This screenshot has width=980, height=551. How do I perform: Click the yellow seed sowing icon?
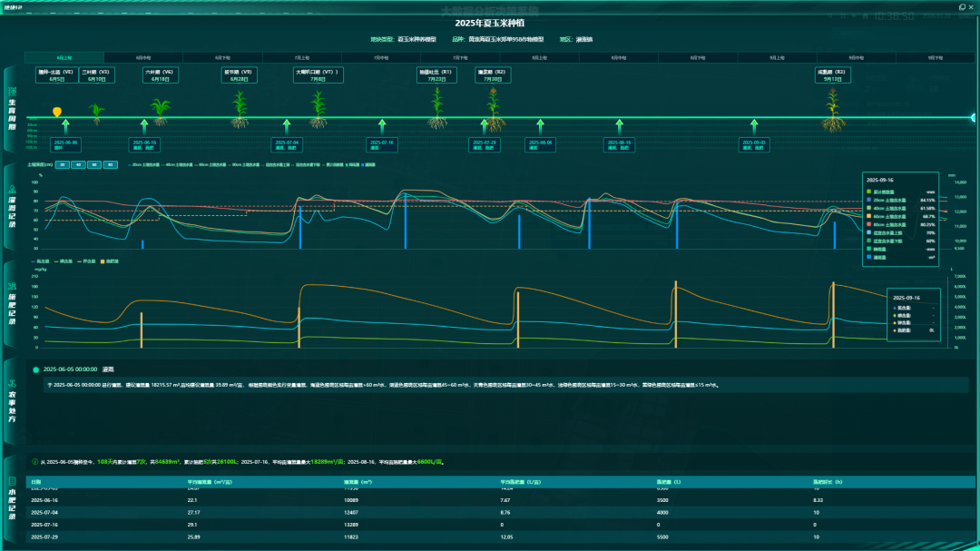(57, 112)
